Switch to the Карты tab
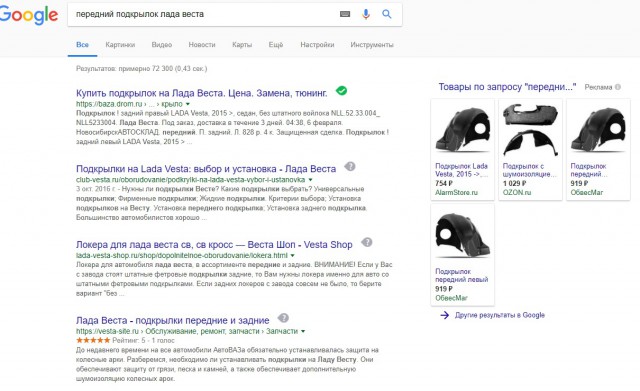This screenshot has width=640, height=391. [x=242, y=45]
